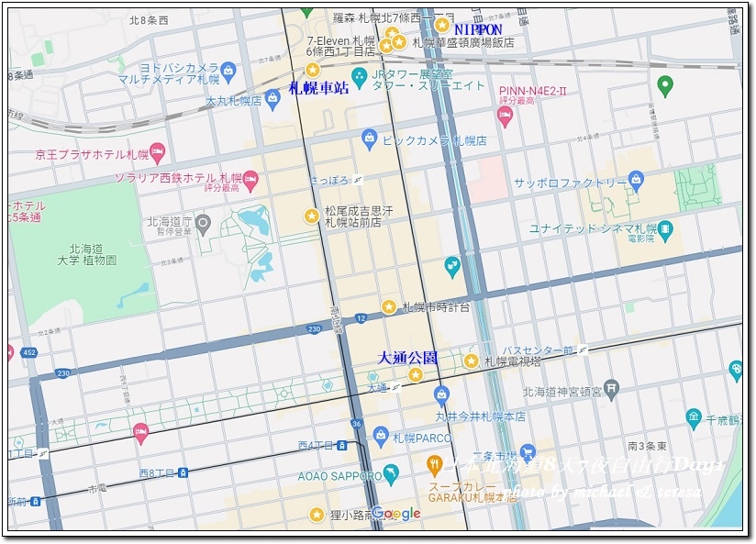Viewport: 756px width, 544px height.
Task: Open the Google logo link
Action: pos(396,514)
